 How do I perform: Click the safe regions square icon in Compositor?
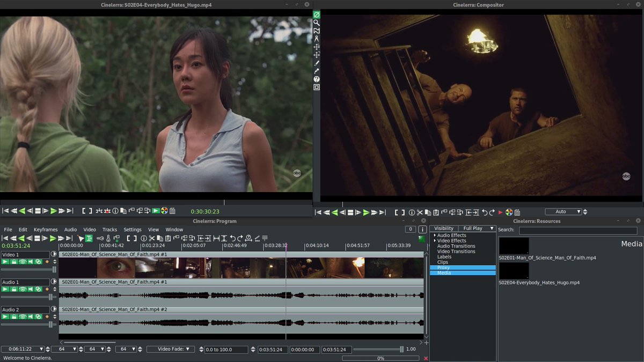(317, 87)
